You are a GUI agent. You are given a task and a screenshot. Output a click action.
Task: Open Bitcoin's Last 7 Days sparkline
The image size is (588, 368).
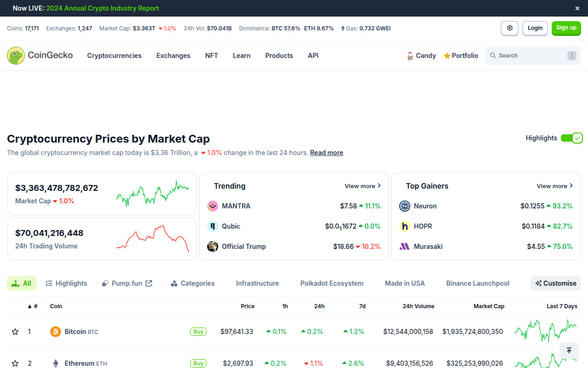click(546, 331)
